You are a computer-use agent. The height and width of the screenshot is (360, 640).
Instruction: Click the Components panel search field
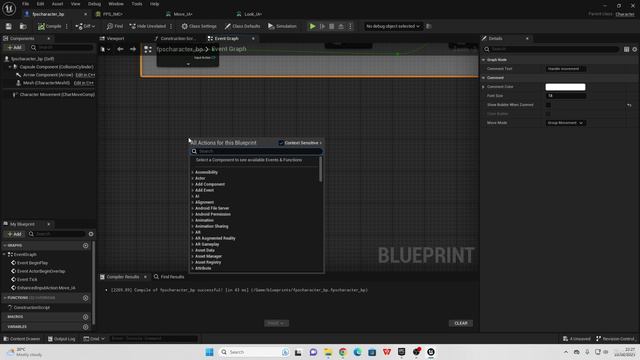[x=62, y=48]
